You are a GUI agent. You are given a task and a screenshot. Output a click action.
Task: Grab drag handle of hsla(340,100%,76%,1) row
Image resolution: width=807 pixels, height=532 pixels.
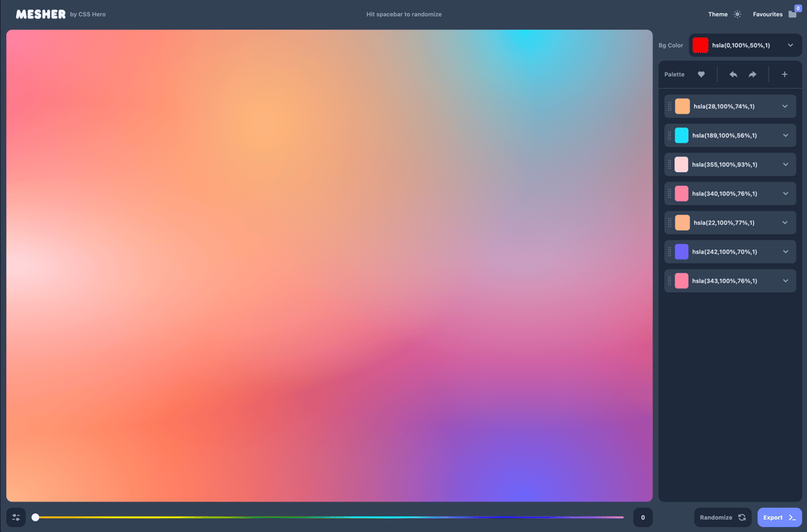click(670, 194)
